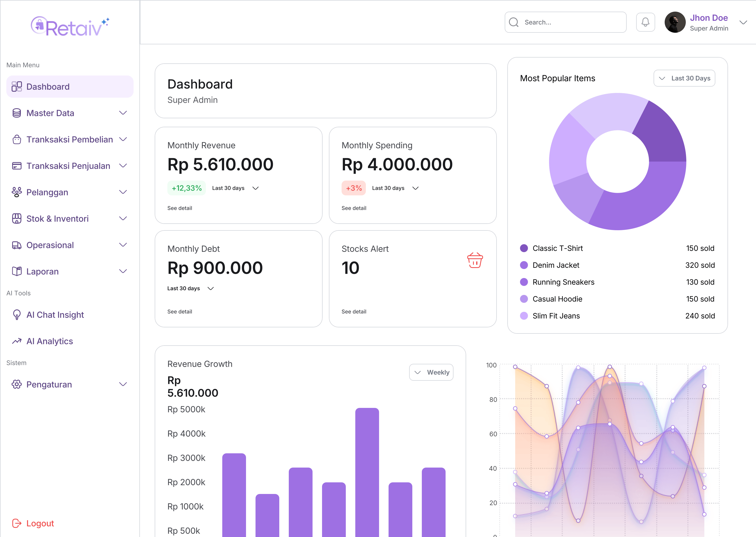Screen dimensions: 756x537
Task: Select the Dashboard icon in sidebar
Action: [16, 86]
